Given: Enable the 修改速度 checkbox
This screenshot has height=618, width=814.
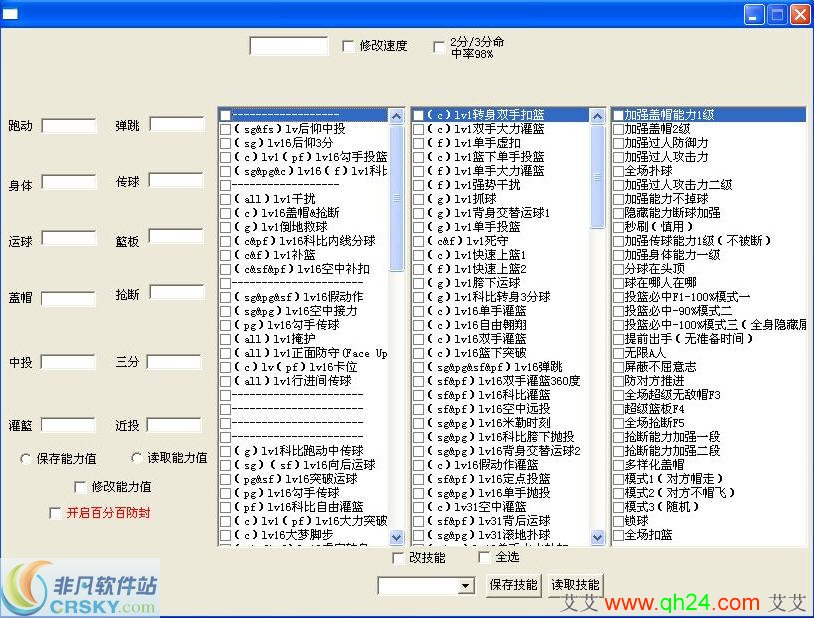Looking at the screenshot, I should (348, 46).
